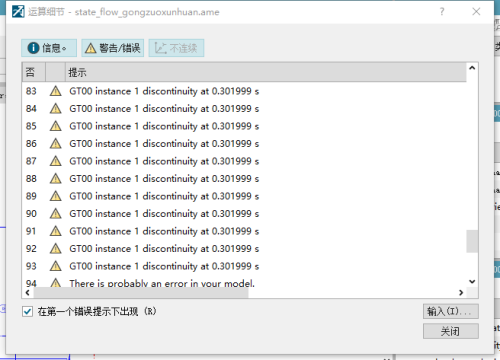Toggle the 警告/错误 warnings filter button

pos(113,48)
